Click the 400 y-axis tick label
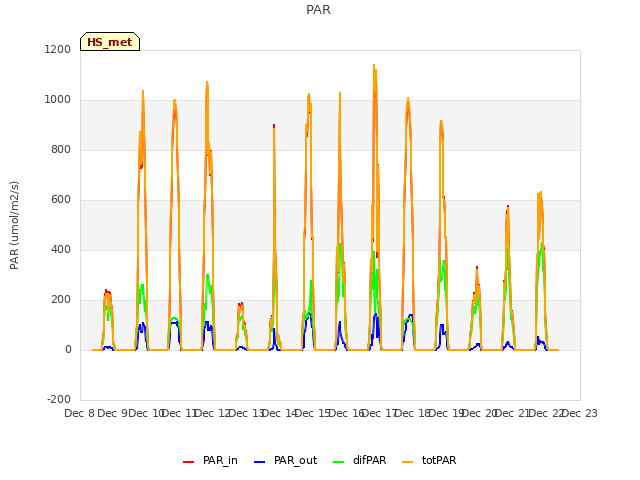The width and height of the screenshot is (640, 480). coord(61,249)
